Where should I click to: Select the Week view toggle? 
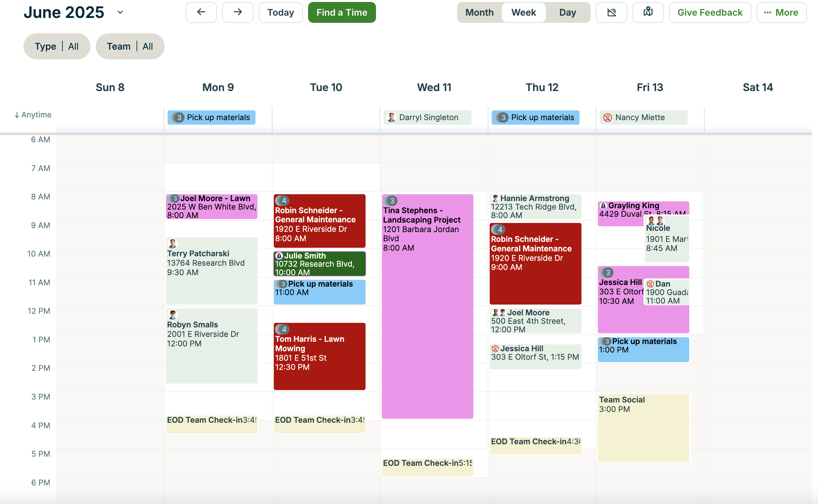523,12
